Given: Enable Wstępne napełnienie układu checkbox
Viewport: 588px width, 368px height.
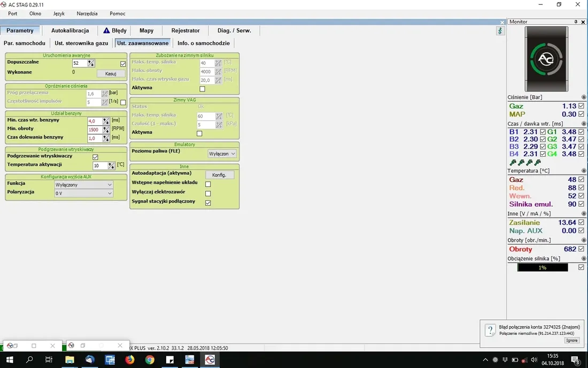Looking at the screenshot, I should pyautogui.click(x=208, y=184).
